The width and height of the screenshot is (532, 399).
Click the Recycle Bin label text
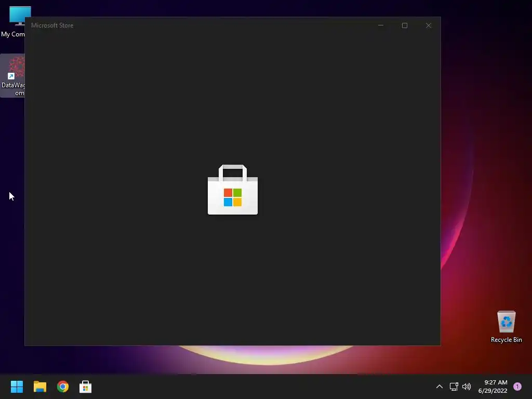[x=506, y=340]
